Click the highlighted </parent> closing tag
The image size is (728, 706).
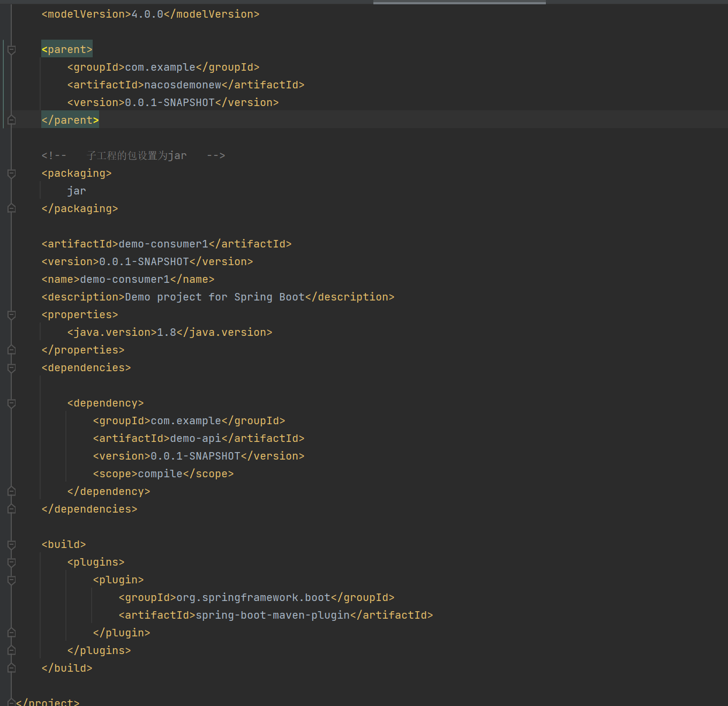[70, 121]
